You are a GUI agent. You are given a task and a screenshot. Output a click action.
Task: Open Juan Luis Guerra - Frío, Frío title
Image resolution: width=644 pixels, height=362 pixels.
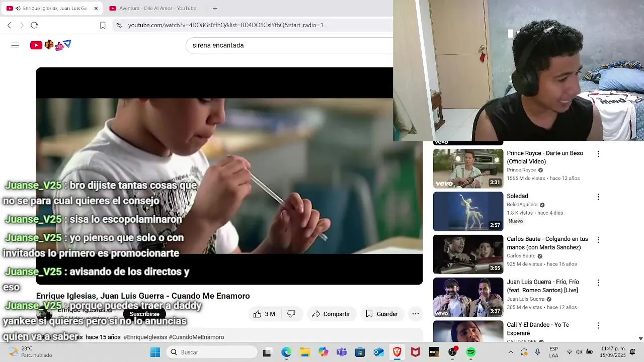point(543,286)
